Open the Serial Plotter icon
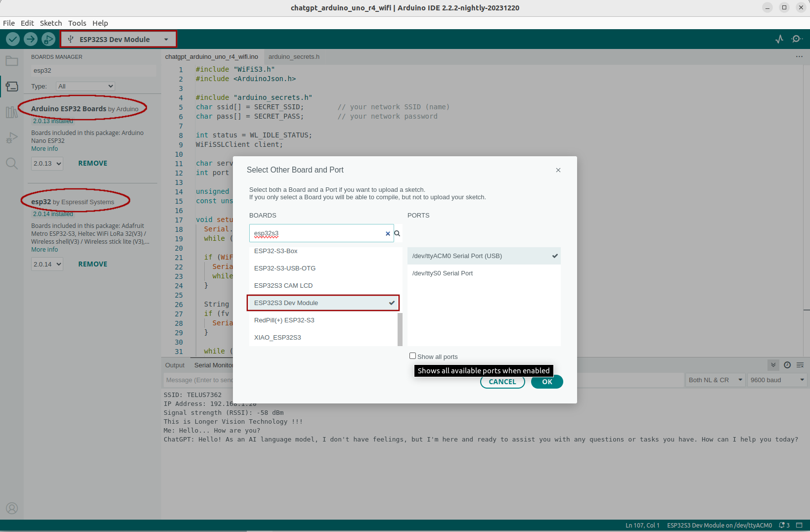This screenshot has width=810, height=532. [779, 39]
